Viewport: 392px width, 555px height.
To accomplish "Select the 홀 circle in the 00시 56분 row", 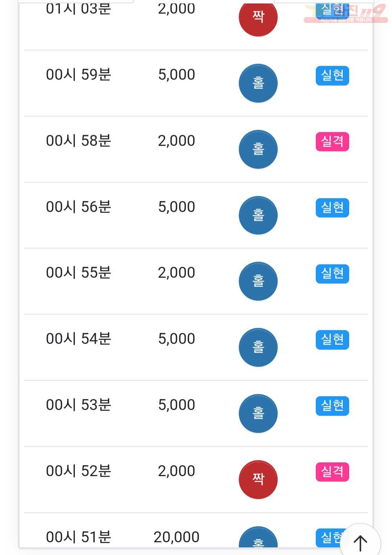I will coord(258,215).
